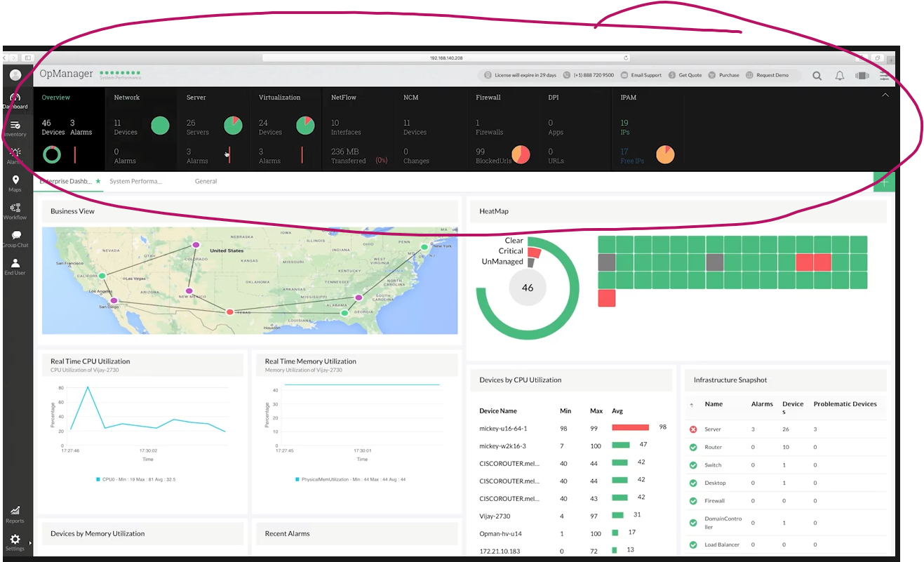Switch to the System Performance dashboard tab
Image resolution: width=924 pixels, height=562 pixels.
135,181
